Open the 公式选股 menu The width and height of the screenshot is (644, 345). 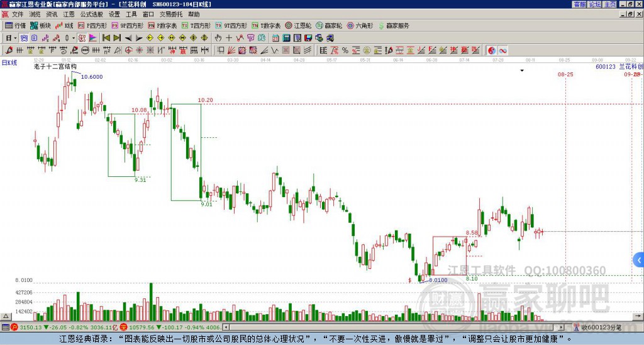point(92,14)
